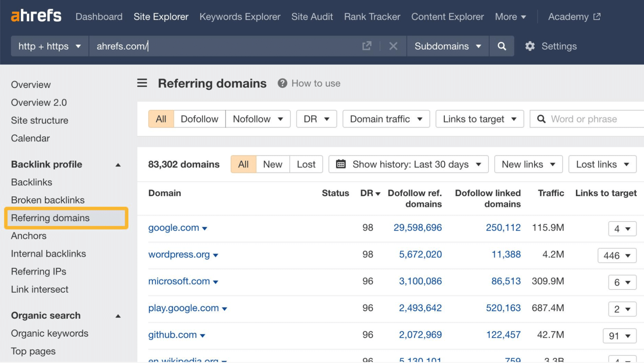Click the Settings gear icon

(x=530, y=46)
